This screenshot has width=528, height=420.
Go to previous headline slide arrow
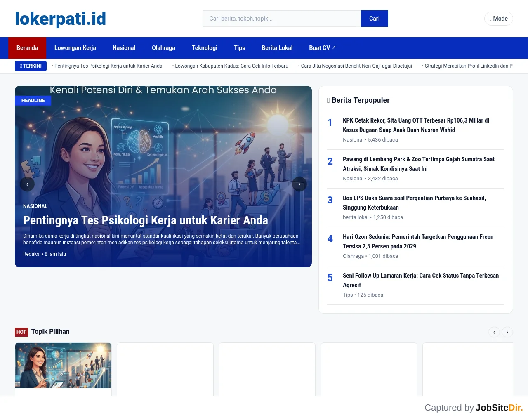click(x=27, y=184)
